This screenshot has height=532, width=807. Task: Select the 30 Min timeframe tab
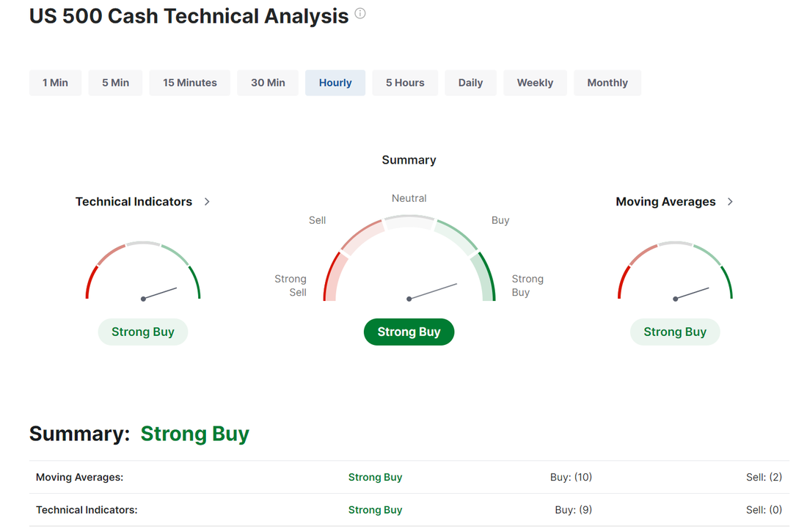268,83
